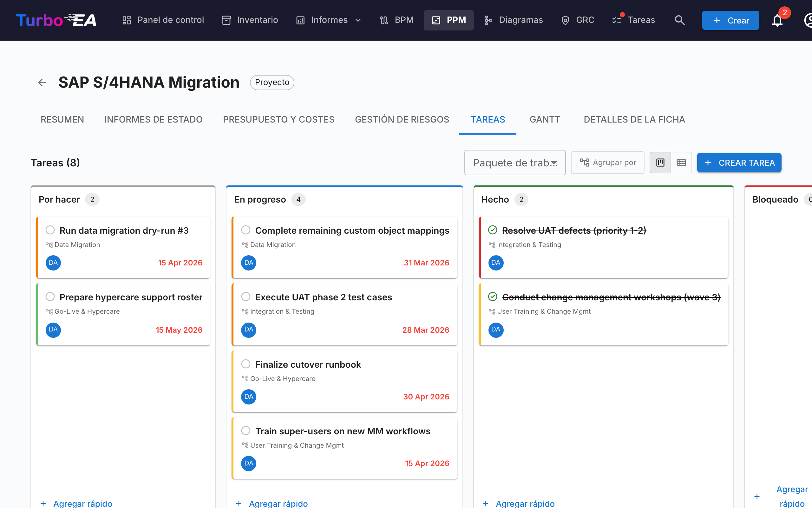Expand the Informes menu chevron
Screen dimensions: 812x508
[x=358, y=21]
